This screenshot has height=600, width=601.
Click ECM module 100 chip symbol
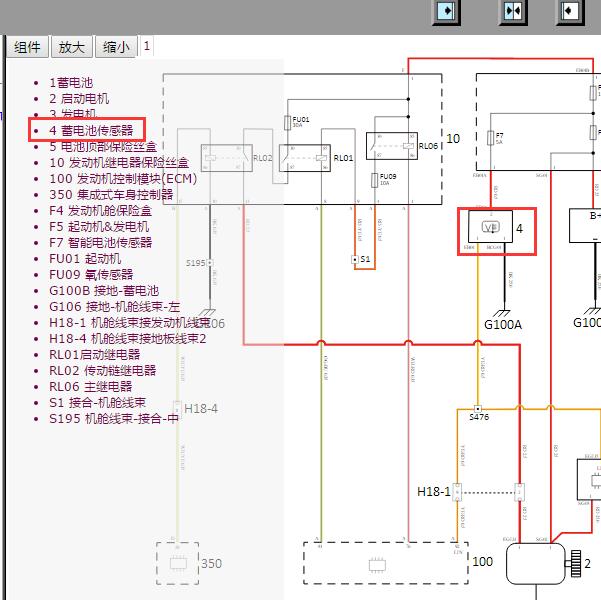377,565
